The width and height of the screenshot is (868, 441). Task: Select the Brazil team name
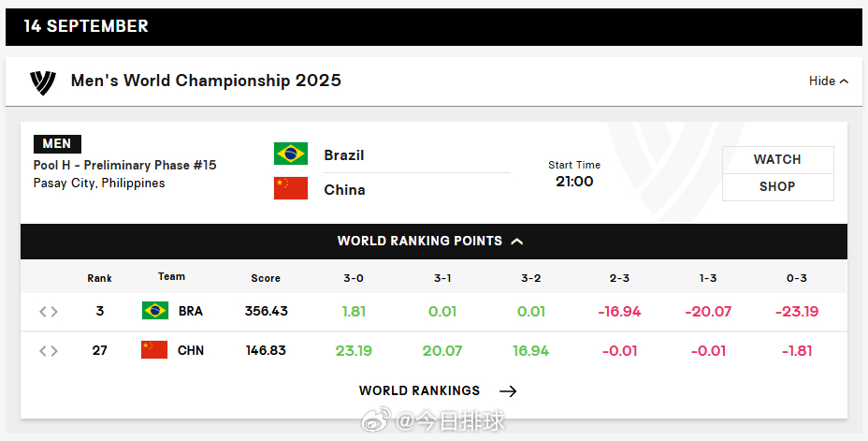344,155
